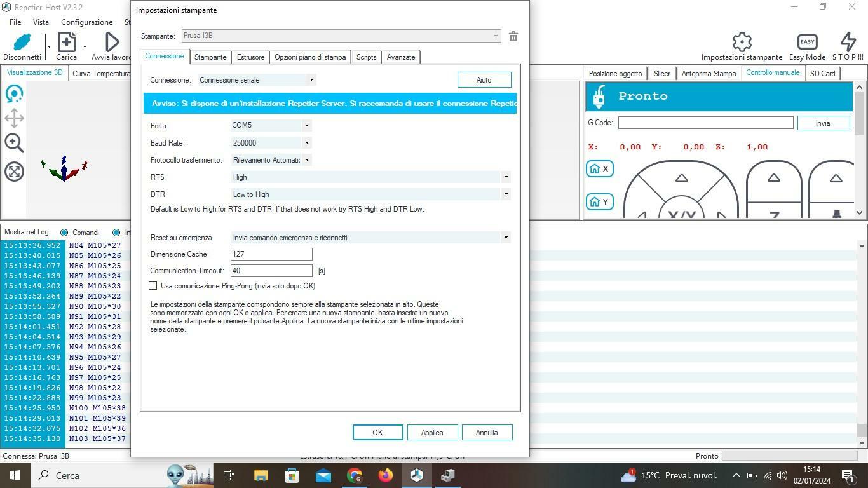Click the Communication Timeout input field

271,271
